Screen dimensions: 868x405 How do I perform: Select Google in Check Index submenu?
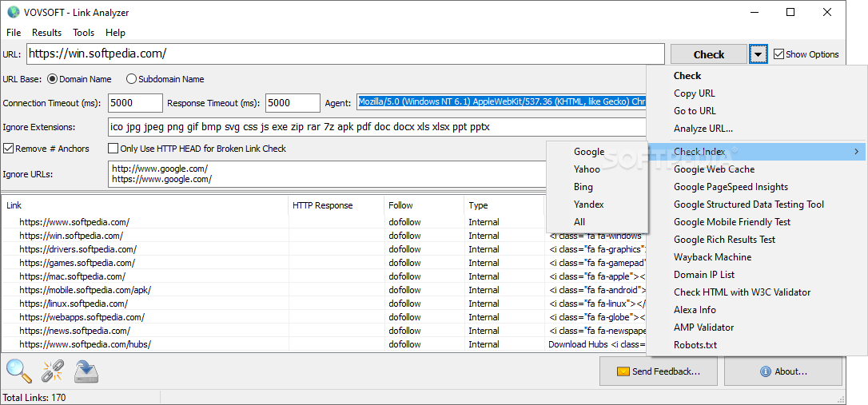pos(597,152)
